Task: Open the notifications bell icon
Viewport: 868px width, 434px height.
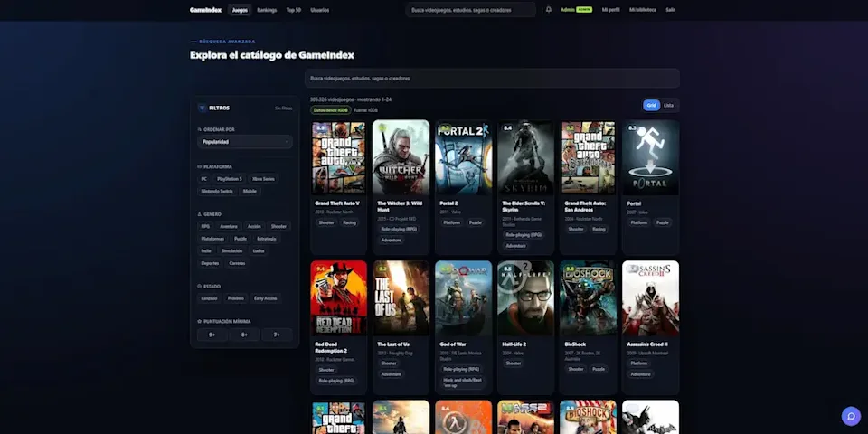Action: [549, 9]
